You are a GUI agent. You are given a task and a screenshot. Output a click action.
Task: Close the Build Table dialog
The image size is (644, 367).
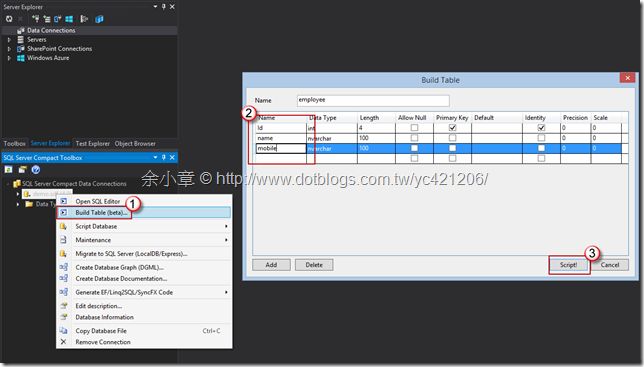pyautogui.click(x=627, y=77)
